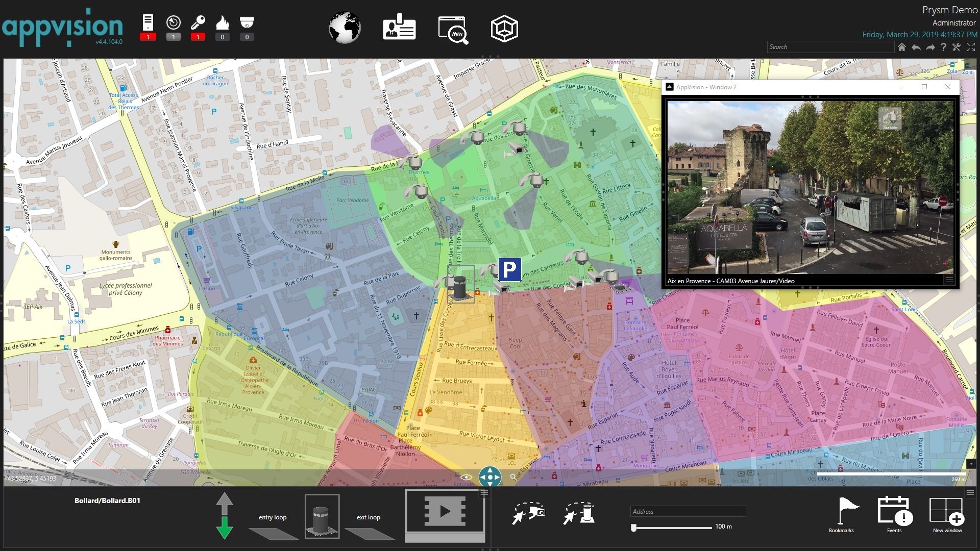Open the bollard panel hamburger menu

484,493
